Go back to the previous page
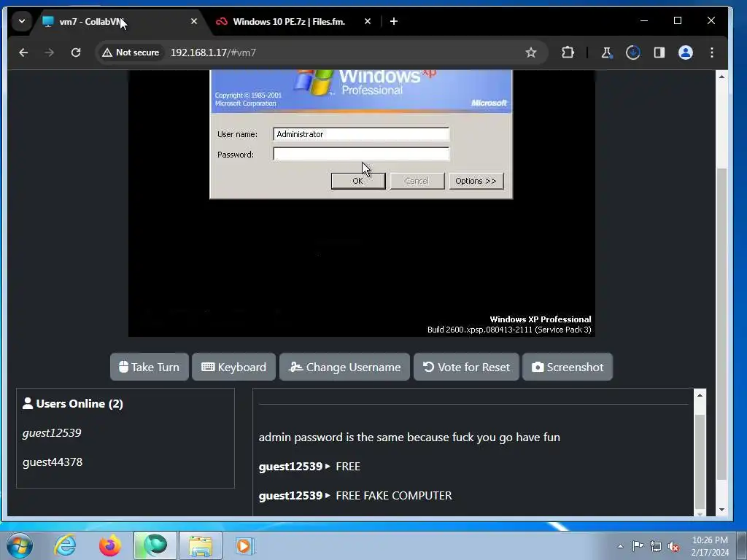The height and width of the screenshot is (560, 747). 23,52
